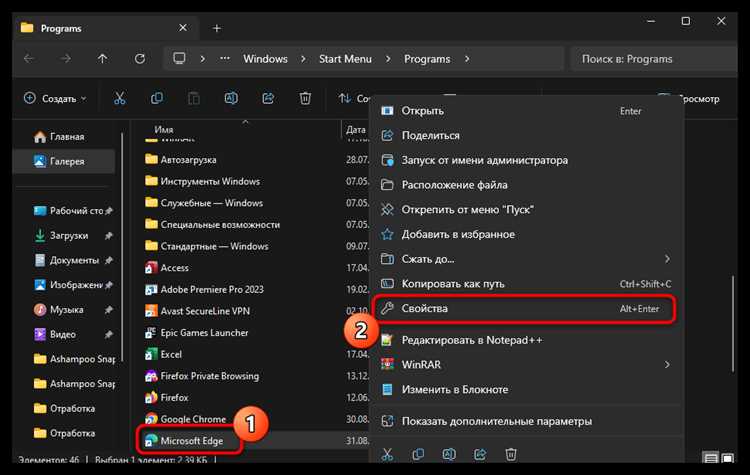Open the Создать dropdown
This screenshot has height=475, width=750.
point(56,99)
